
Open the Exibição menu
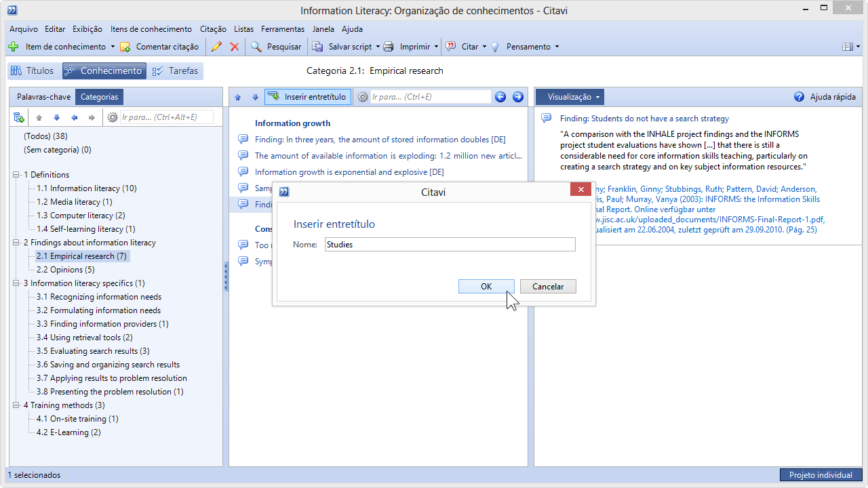(87, 29)
